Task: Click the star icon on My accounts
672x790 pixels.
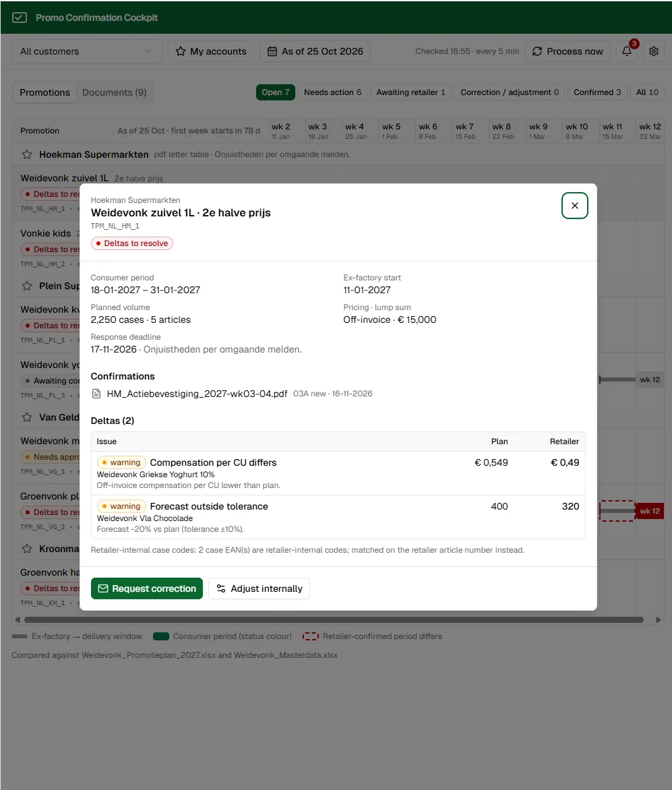Action: tap(181, 51)
